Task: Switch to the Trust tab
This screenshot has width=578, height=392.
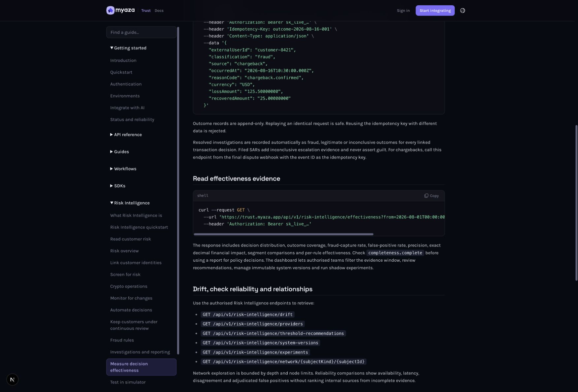Action: coord(146,11)
